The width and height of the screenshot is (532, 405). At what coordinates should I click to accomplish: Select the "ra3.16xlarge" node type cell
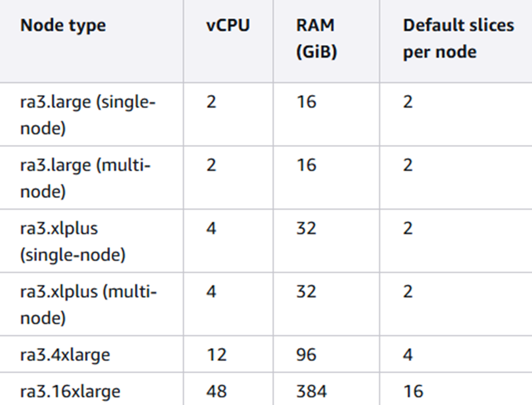point(70,392)
